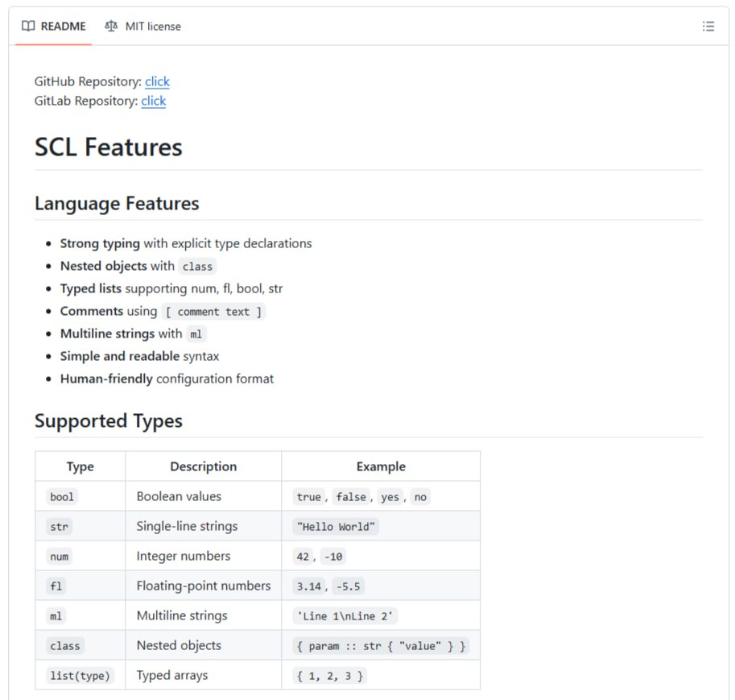735x700 pixels.
Task: Select the bool type cell in table
Action: click(62, 497)
